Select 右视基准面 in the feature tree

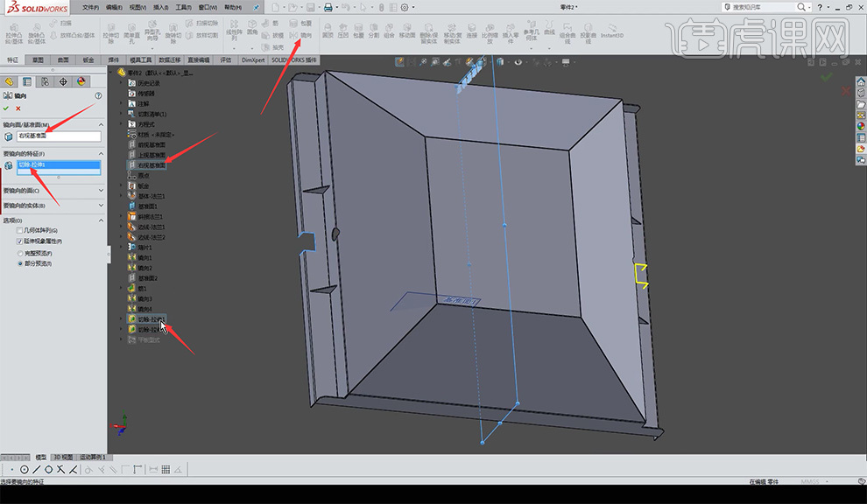151,164
